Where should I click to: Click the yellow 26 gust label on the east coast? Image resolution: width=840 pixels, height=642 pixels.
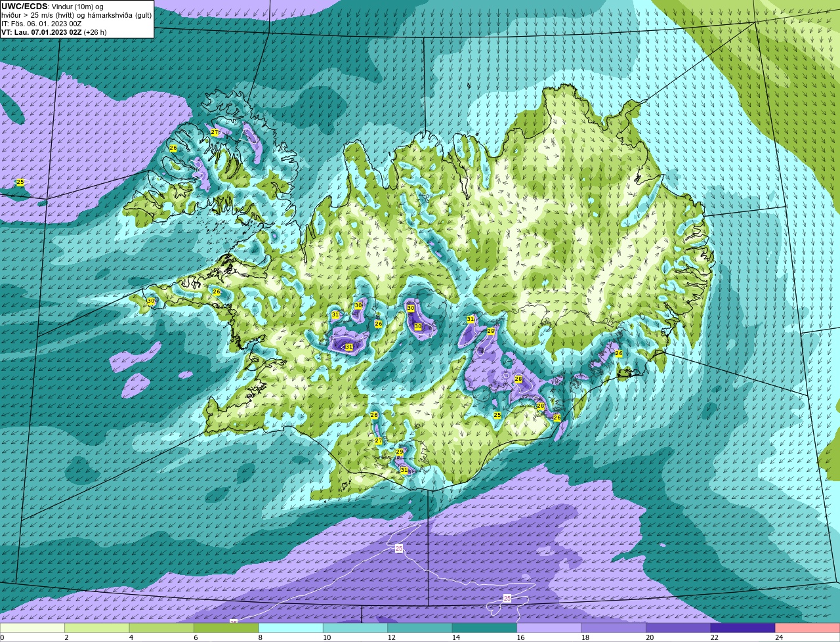[x=618, y=354]
